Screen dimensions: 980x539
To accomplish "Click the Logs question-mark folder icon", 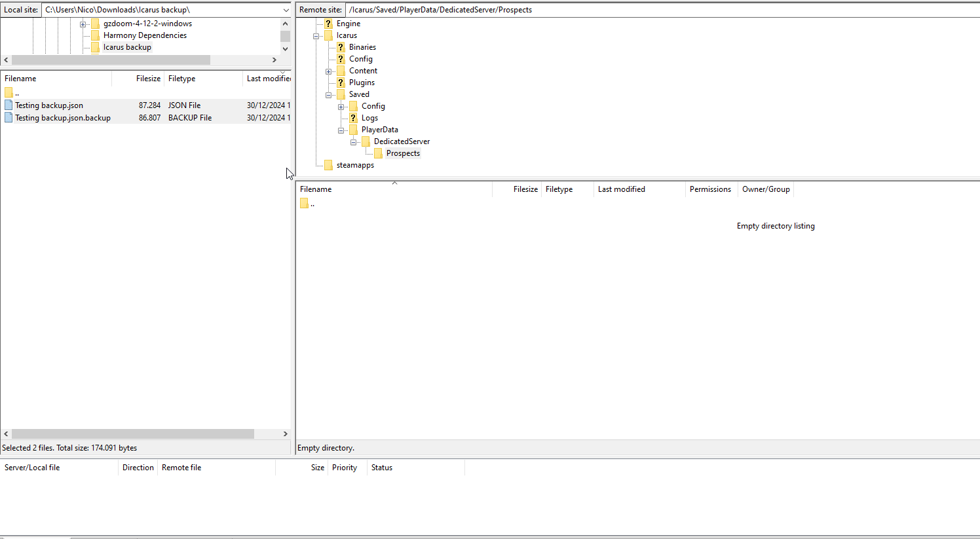I will click(353, 118).
